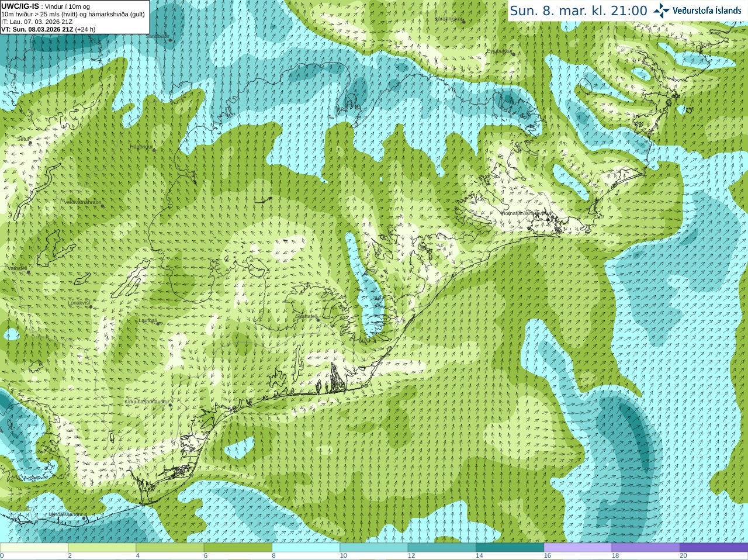The image size is (748, 560).
Task: Click the 'Kárahnjúkar' place label
Action: click(x=449, y=19)
